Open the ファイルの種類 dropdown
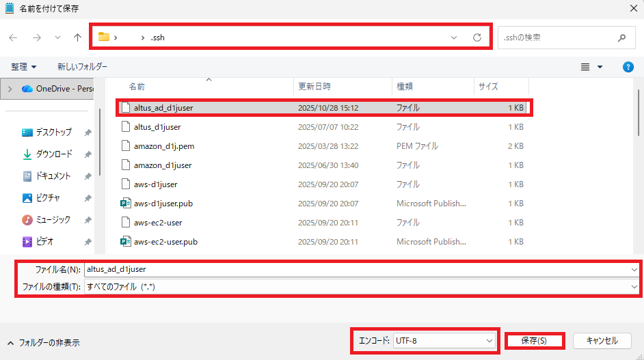The width and height of the screenshot is (644, 360). point(361,287)
